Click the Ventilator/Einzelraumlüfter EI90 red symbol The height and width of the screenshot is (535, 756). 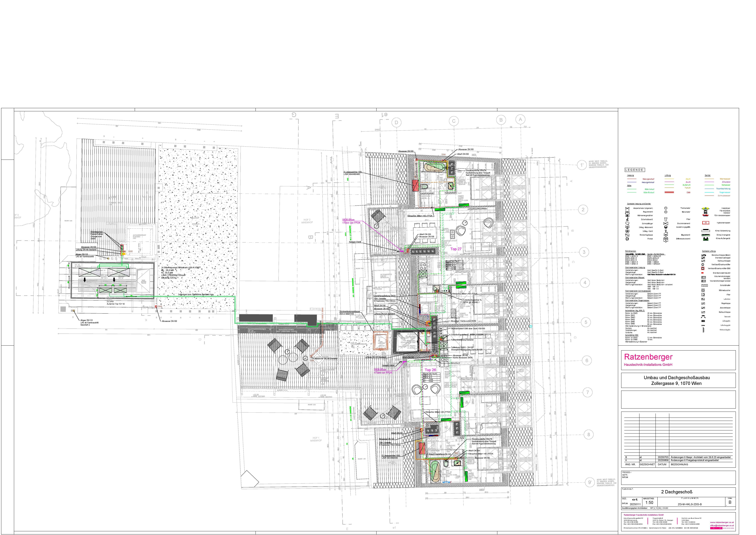tap(703, 269)
